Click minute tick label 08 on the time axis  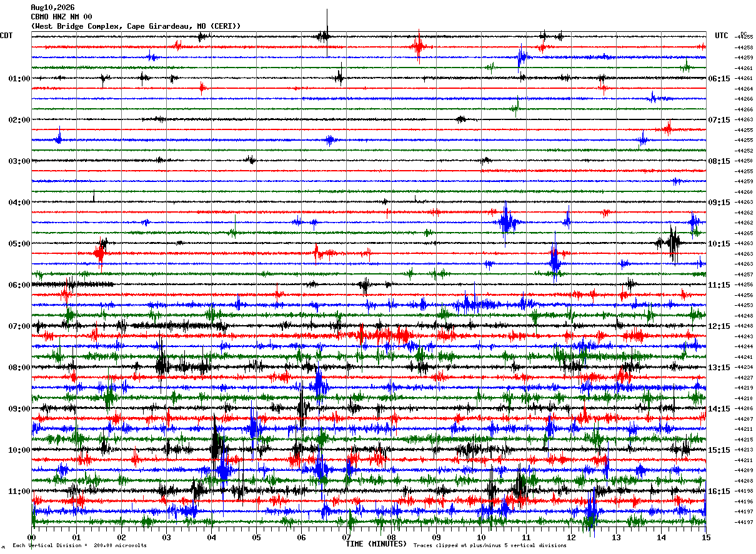(x=391, y=537)
